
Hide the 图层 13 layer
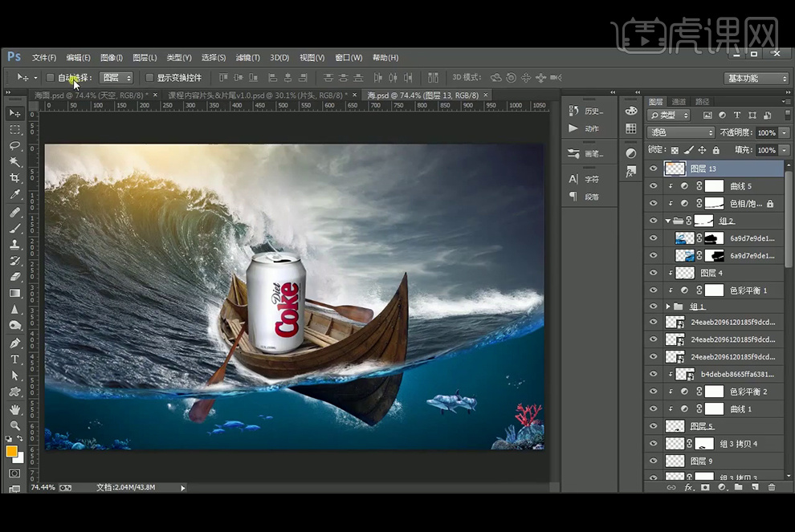pos(653,169)
